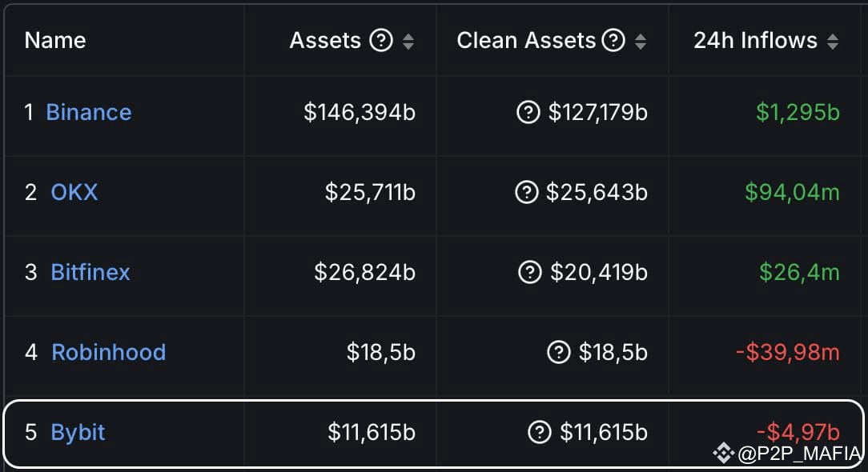Click the Binance logo in the watermark
Viewport: 868px width, 472px height.
tap(724, 453)
